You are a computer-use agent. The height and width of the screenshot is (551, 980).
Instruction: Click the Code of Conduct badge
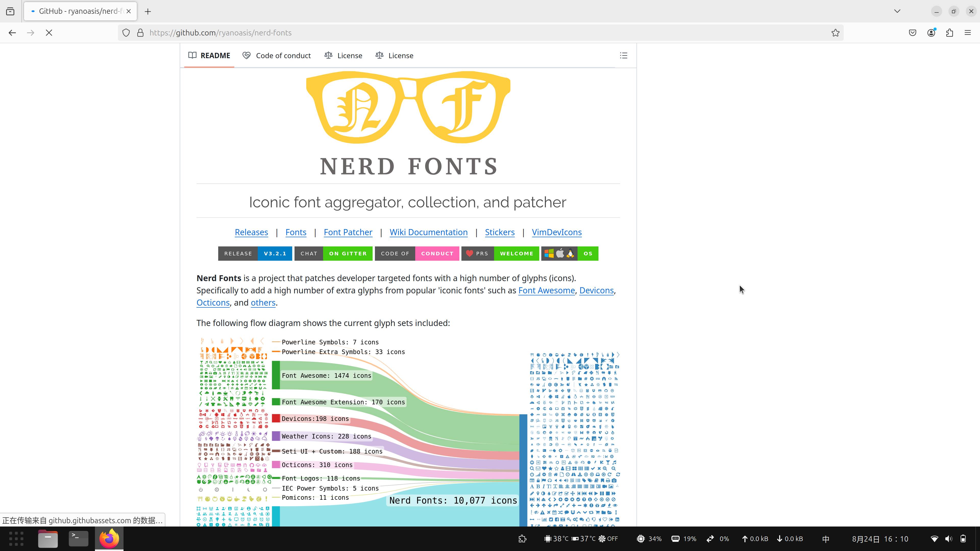(x=417, y=254)
